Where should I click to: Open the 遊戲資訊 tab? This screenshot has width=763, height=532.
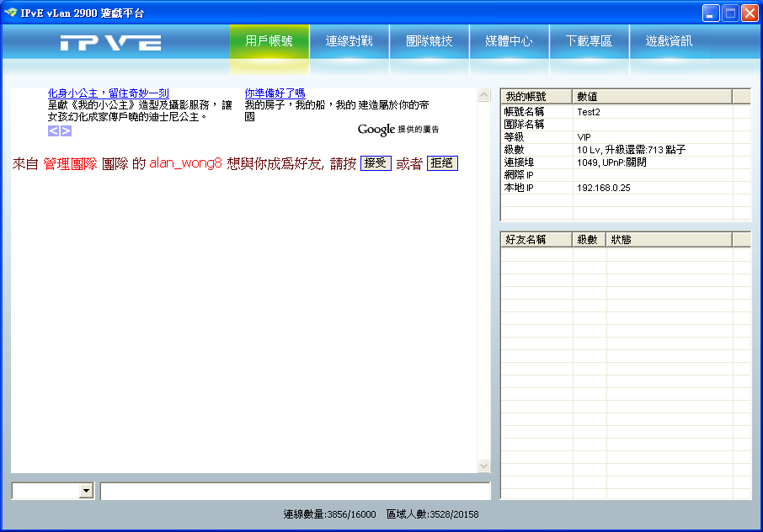click(669, 41)
